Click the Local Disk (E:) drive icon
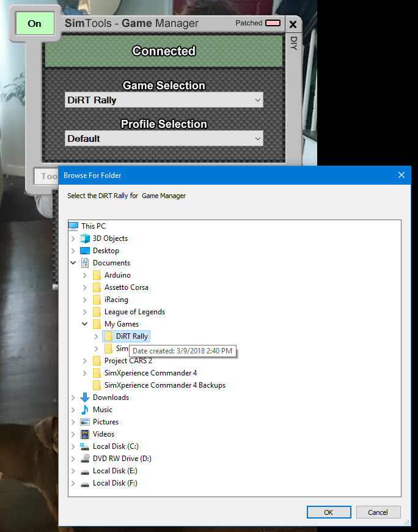 [85, 471]
